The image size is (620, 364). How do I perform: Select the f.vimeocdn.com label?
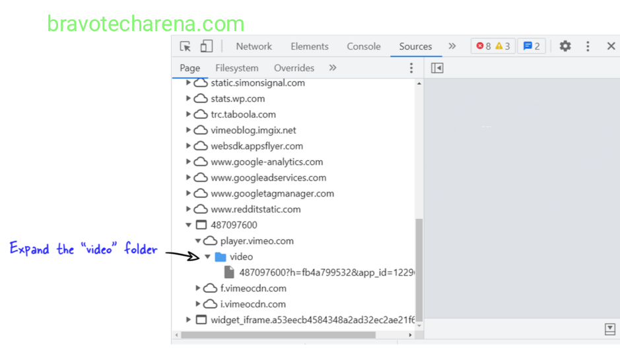tap(254, 288)
